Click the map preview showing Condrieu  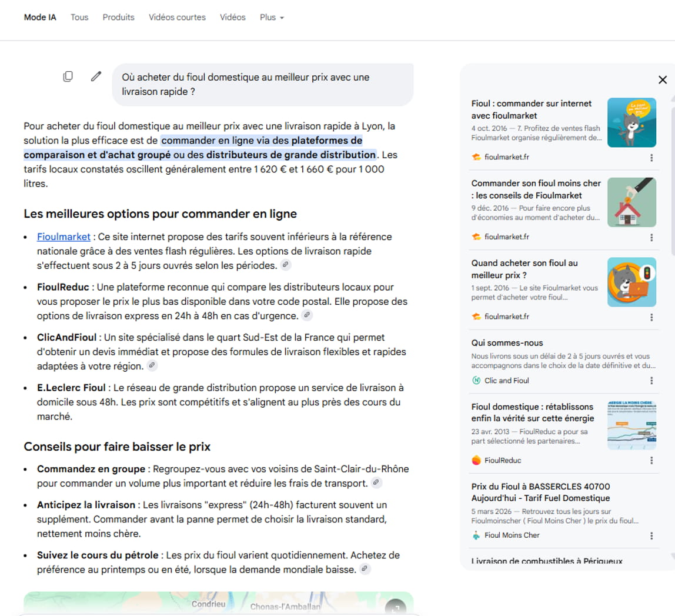(x=218, y=604)
